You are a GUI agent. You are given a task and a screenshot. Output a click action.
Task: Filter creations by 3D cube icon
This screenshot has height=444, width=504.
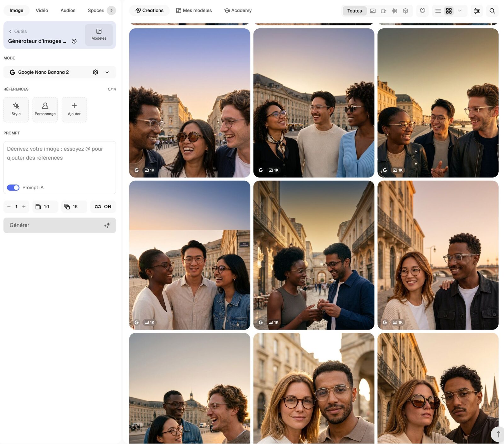click(405, 11)
